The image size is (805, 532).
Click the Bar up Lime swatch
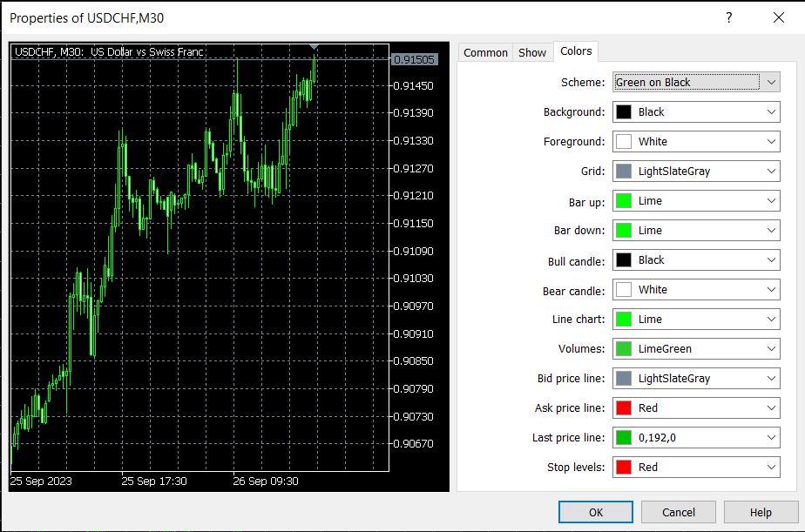(623, 200)
